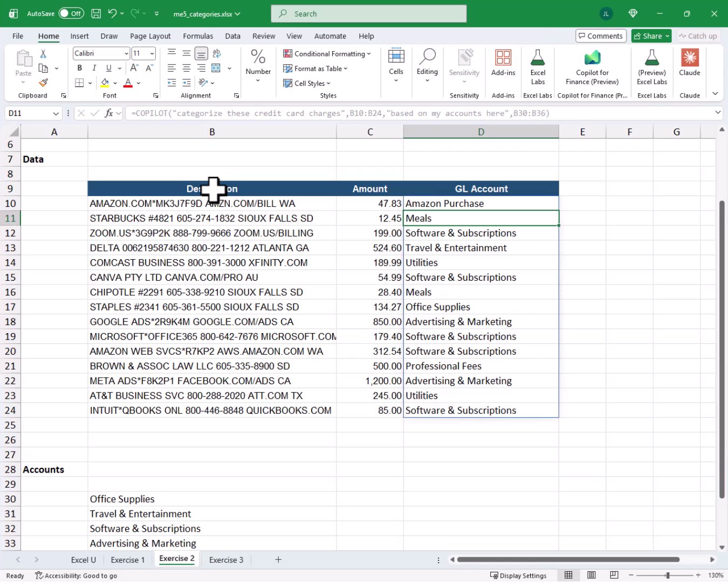Apply the red Font Color swatch

(128, 83)
